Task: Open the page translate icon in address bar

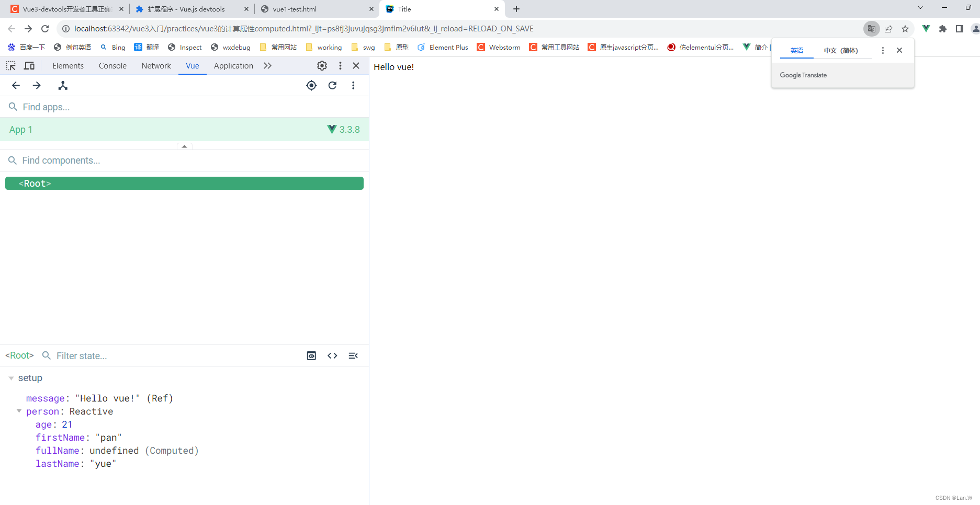Action: [x=871, y=29]
